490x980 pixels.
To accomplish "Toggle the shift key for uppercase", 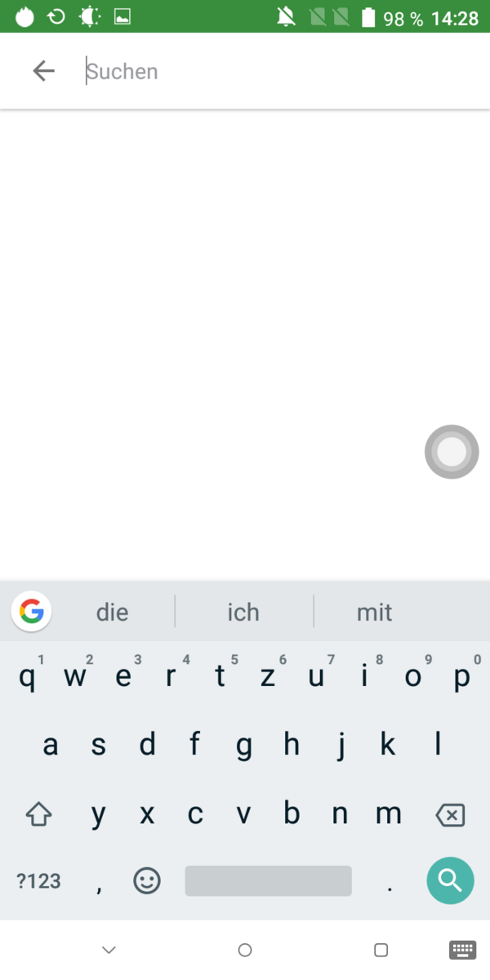I will tap(39, 814).
